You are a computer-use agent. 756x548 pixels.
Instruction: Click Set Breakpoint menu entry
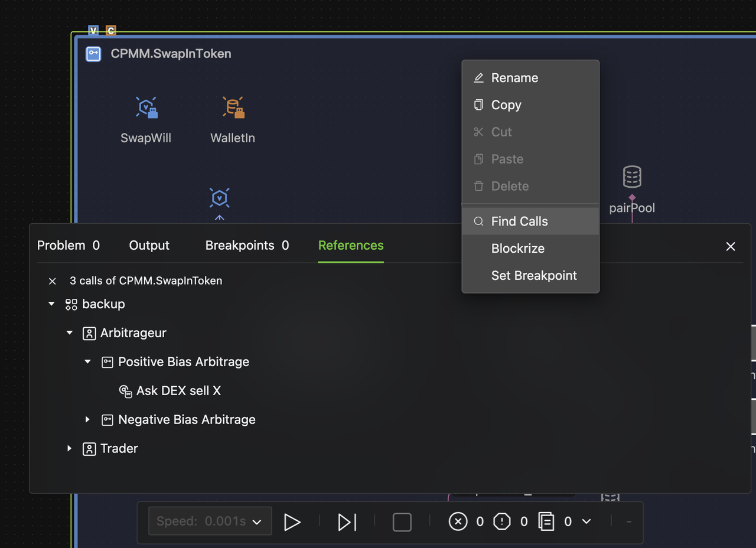pyautogui.click(x=534, y=275)
